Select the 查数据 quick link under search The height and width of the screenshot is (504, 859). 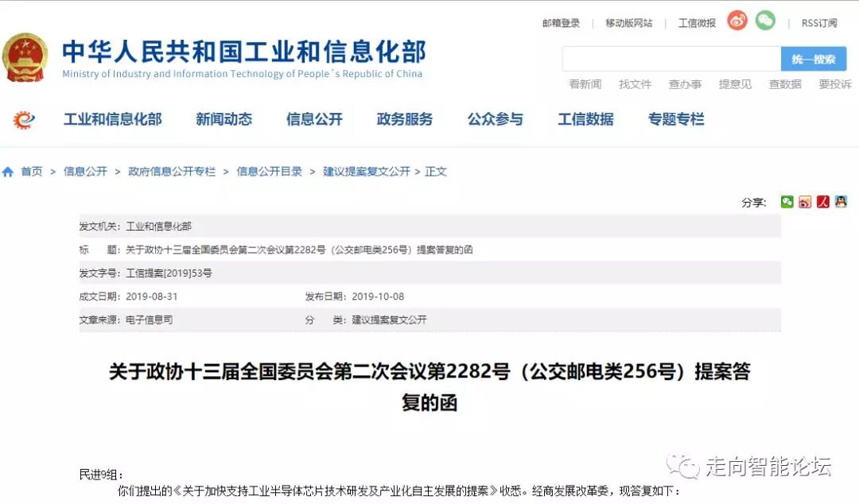785,84
